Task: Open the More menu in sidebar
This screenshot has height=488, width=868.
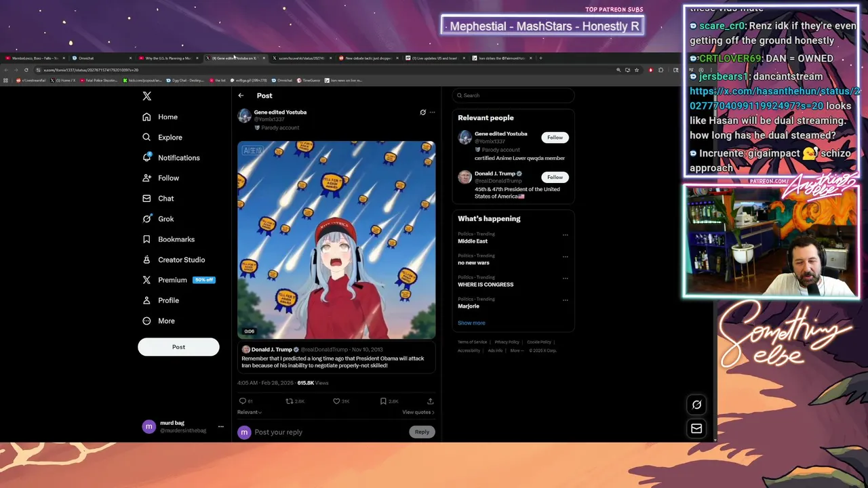Action: click(159, 321)
